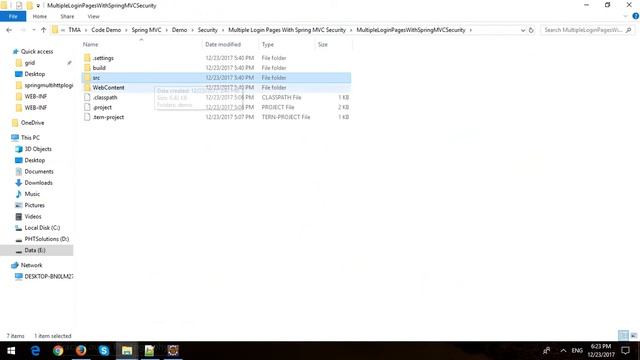Open Explorer help question icon
The width and height of the screenshot is (640, 360).
(x=636, y=16)
